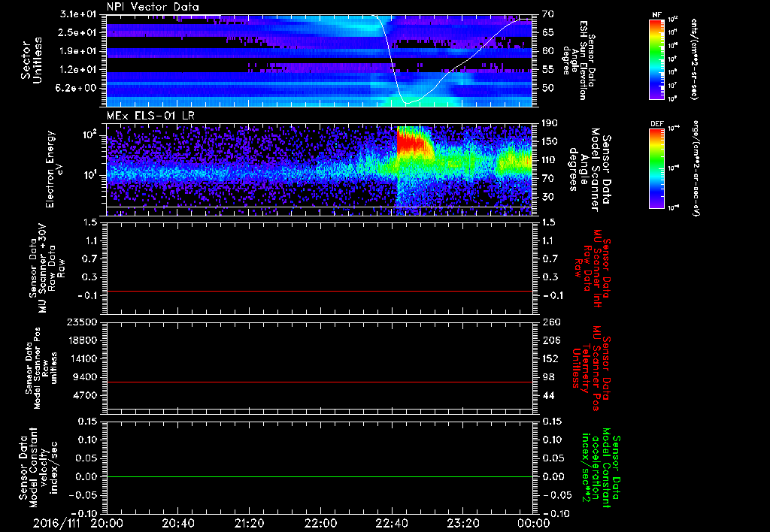Click the '4700' scanner position tick label
770x532 pixels.
84,395
